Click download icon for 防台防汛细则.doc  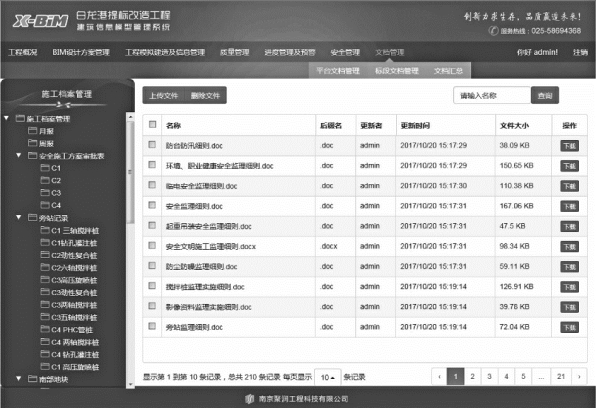(569, 146)
